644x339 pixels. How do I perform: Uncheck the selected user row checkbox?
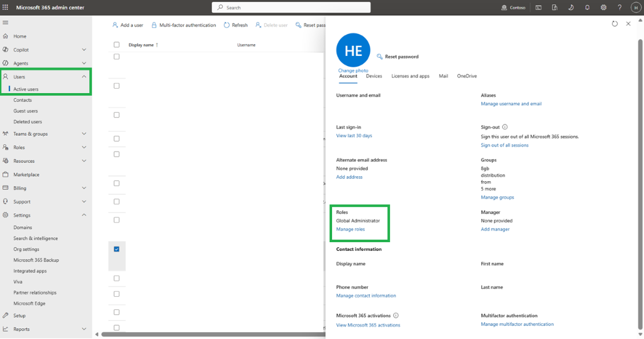click(116, 249)
